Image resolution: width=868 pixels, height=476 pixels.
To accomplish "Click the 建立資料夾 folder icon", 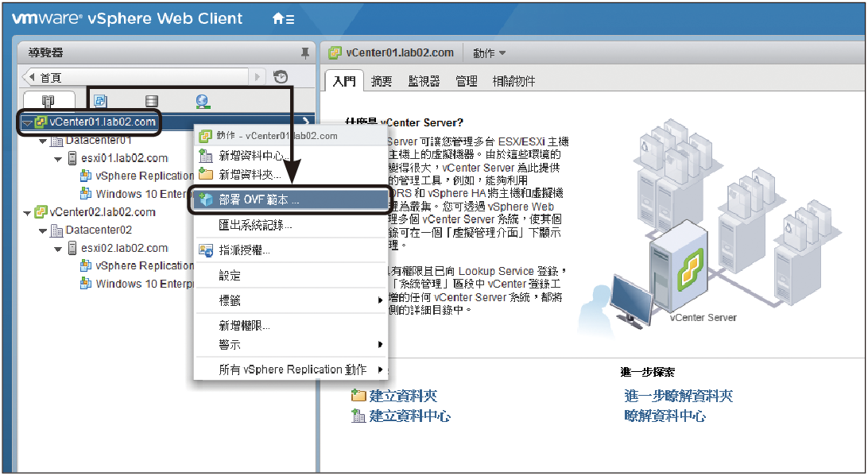I will 358,395.
